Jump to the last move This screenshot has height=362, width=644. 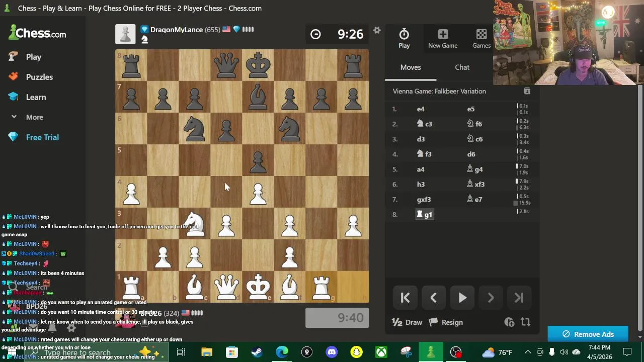(x=519, y=298)
